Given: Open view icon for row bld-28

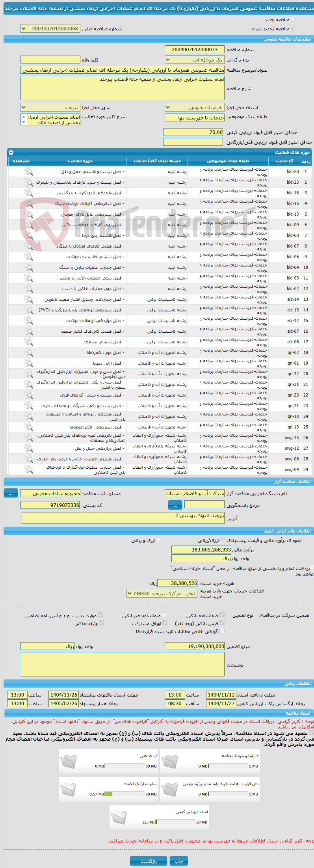Looking at the screenshot, I should (28, 171).
